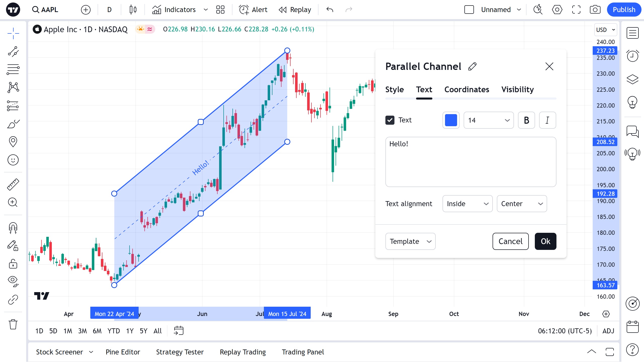
Task: Open the emoji icons tool
Action: [13, 160]
